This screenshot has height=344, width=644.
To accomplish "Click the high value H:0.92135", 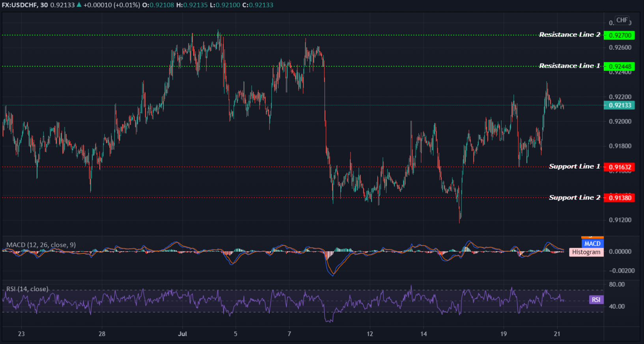I will click(x=192, y=5).
